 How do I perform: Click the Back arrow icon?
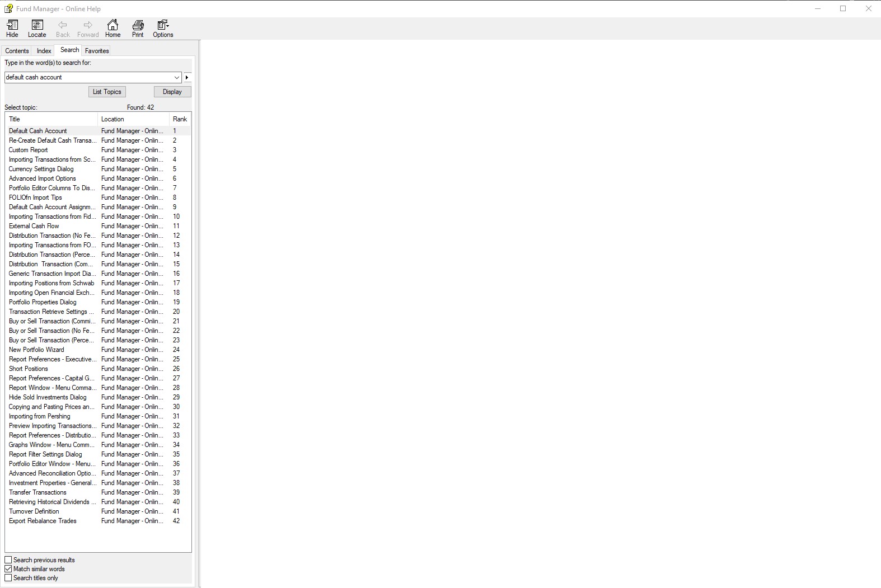point(63,29)
